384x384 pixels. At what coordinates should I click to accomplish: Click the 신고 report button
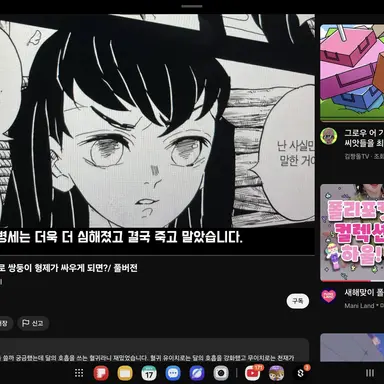[x=33, y=323]
